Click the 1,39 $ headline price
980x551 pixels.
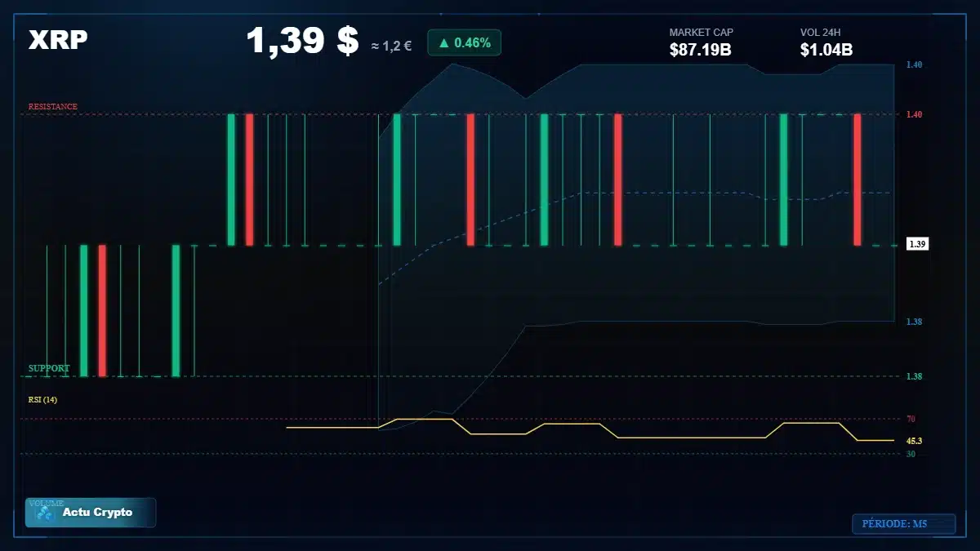point(302,41)
